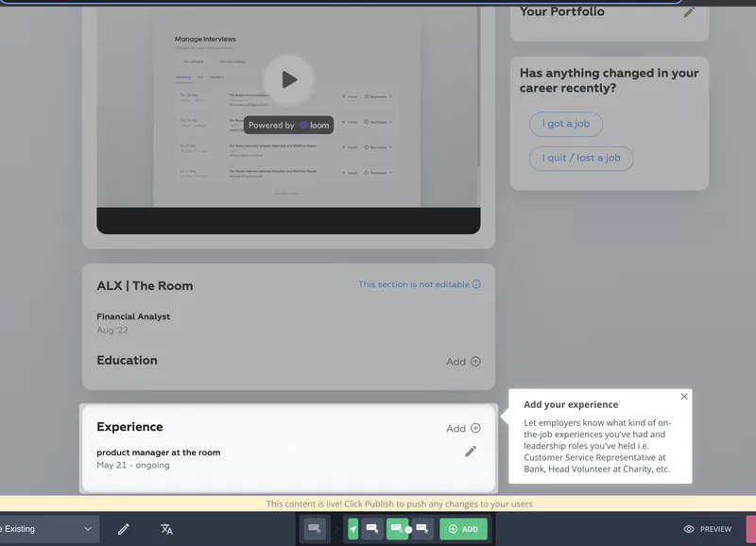Image resolution: width=756 pixels, height=546 pixels.
Task: Open the translation tool in the bottom toolbar
Action: point(164,529)
